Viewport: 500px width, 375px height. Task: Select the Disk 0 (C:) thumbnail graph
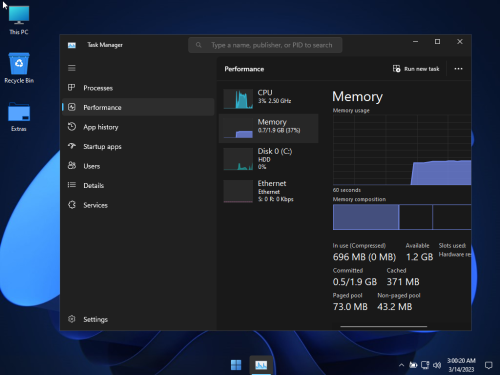coord(238,159)
